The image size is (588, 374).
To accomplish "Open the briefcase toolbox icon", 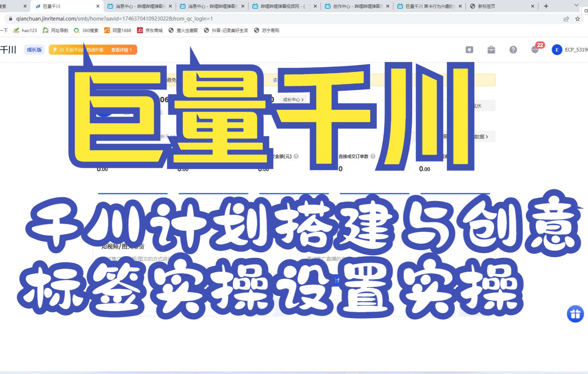I will click(x=491, y=50).
